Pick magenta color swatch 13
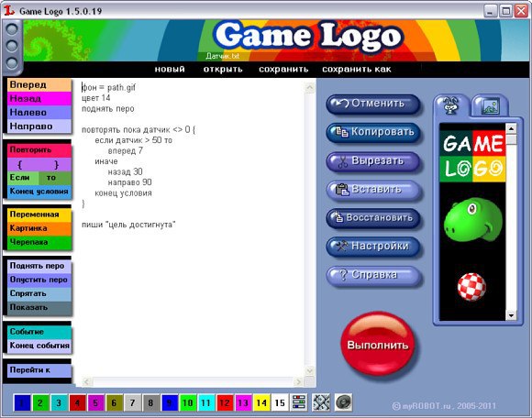 pos(243,402)
